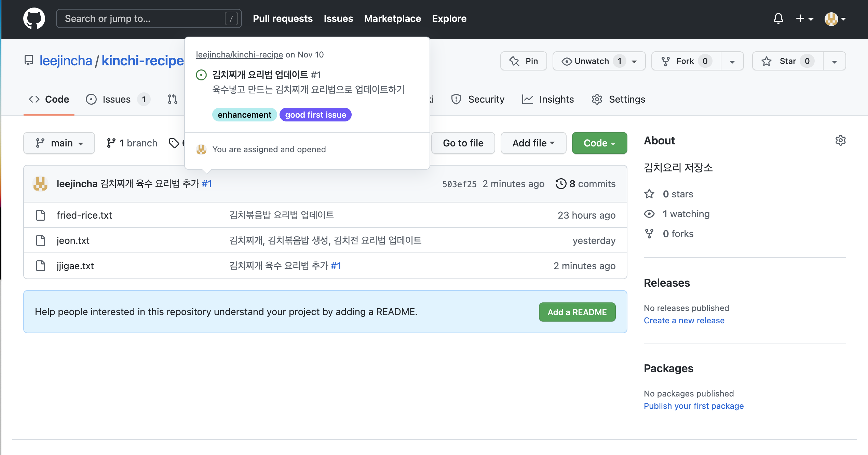Click the pull requests tab icon
The height and width of the screenshot is (455, 868).
[173, 99]
